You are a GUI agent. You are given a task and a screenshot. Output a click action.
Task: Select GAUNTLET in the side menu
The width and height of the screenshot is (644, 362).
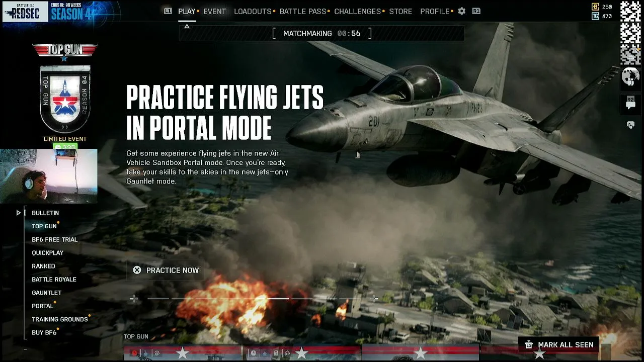coord(47,293)
